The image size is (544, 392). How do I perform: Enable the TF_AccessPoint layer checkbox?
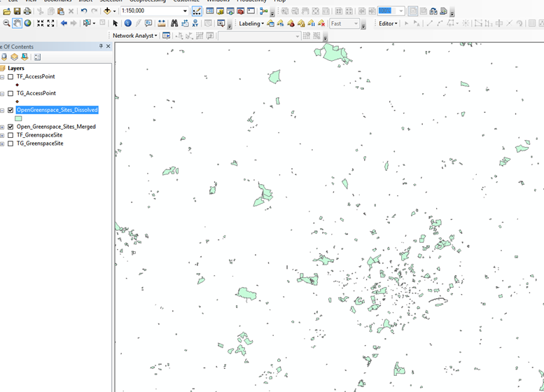click(11, 77)
